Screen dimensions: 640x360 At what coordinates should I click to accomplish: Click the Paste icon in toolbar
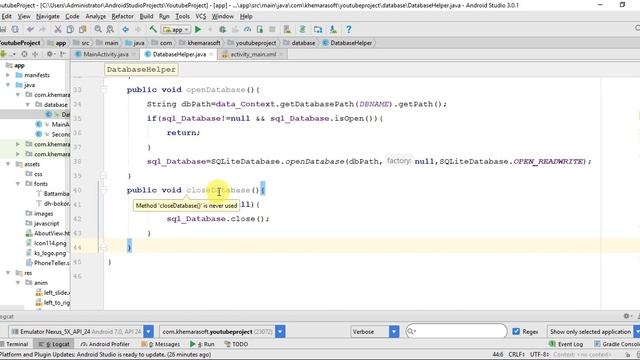[x=83, y=29]
